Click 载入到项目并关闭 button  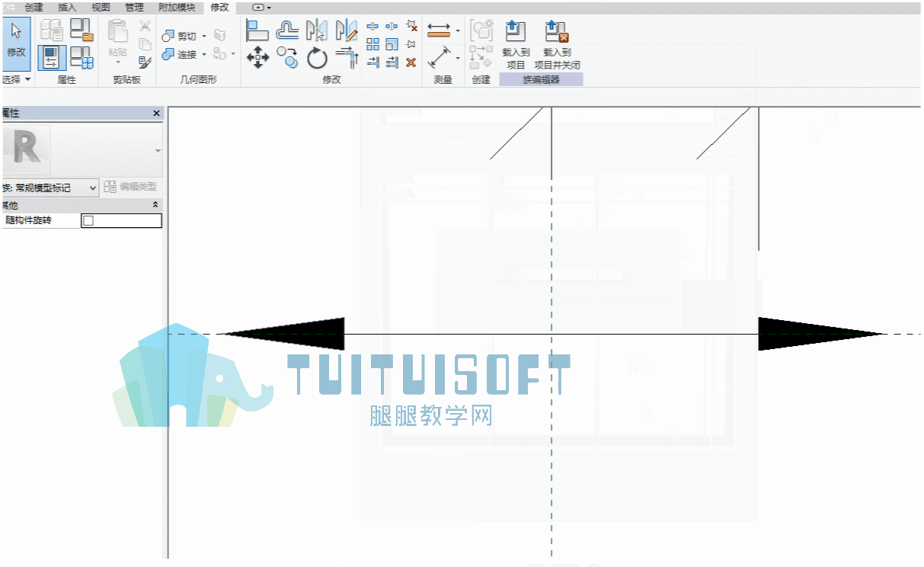[x=557, y=44]
